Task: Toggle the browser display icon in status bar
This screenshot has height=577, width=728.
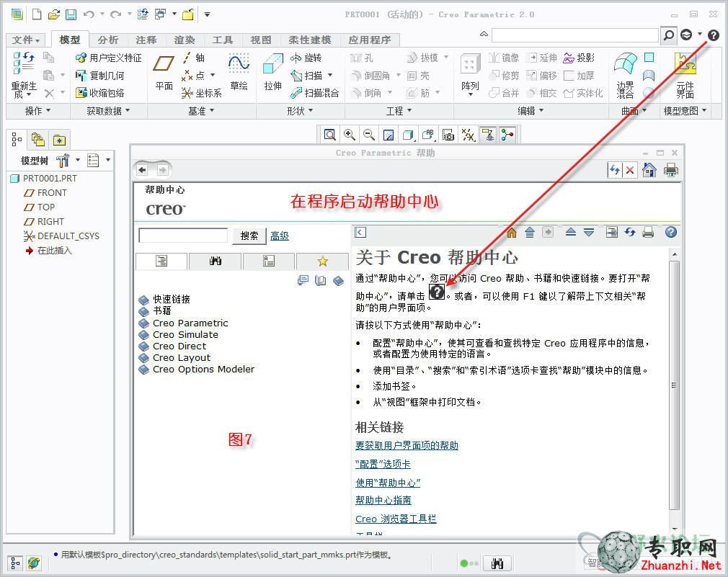Action: click(x=33, y=563)
